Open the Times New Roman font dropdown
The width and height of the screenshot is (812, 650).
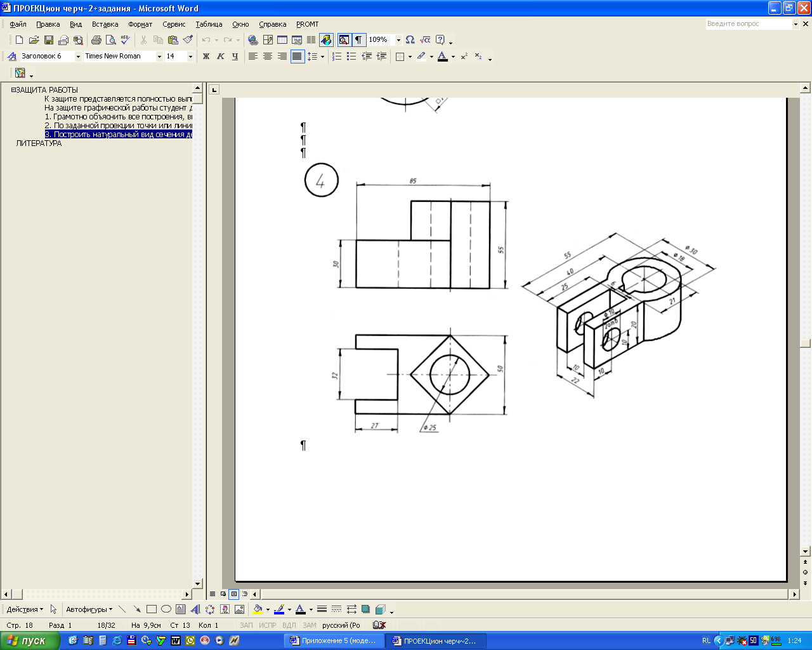pos(159,56)
